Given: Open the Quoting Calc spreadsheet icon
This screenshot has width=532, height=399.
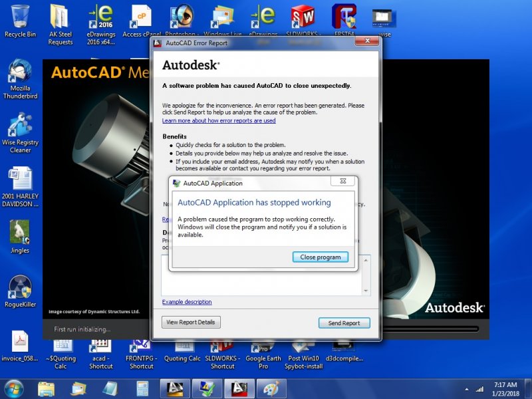Looking at the screenshot, I should point(182,351).
